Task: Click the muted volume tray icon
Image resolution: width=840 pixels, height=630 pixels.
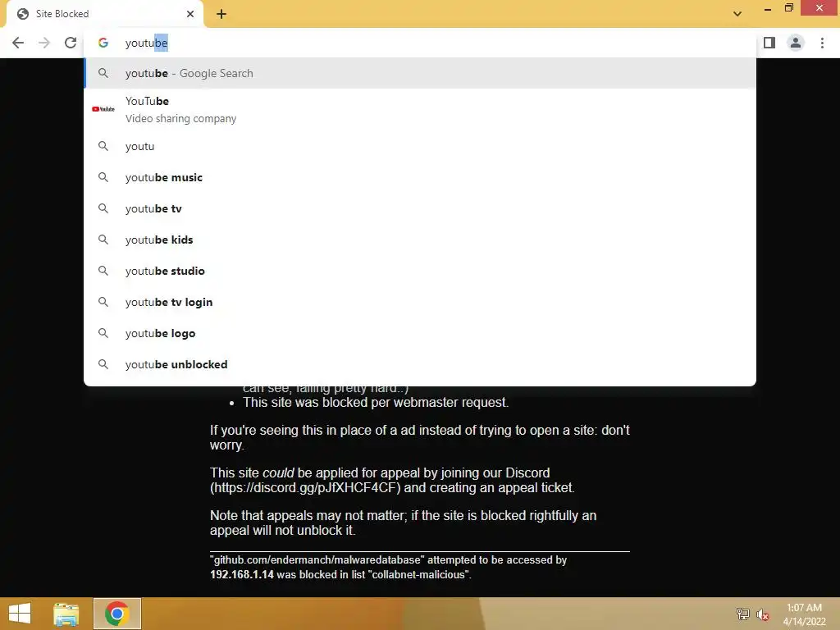Action: pyautogui.click(x=763, y=614)
